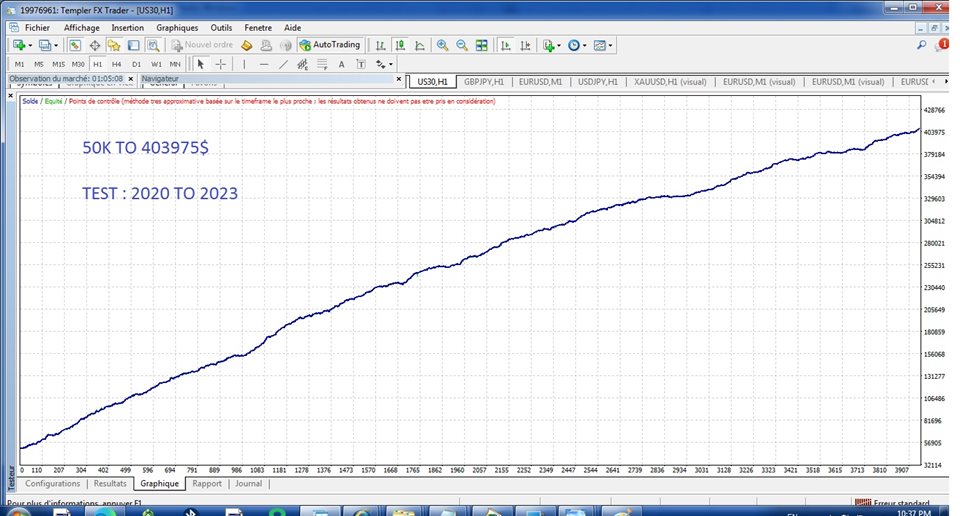Open the Indicators dropdown arrow
Viewport: 960px width, 516px height.
[x=558, y=45]
